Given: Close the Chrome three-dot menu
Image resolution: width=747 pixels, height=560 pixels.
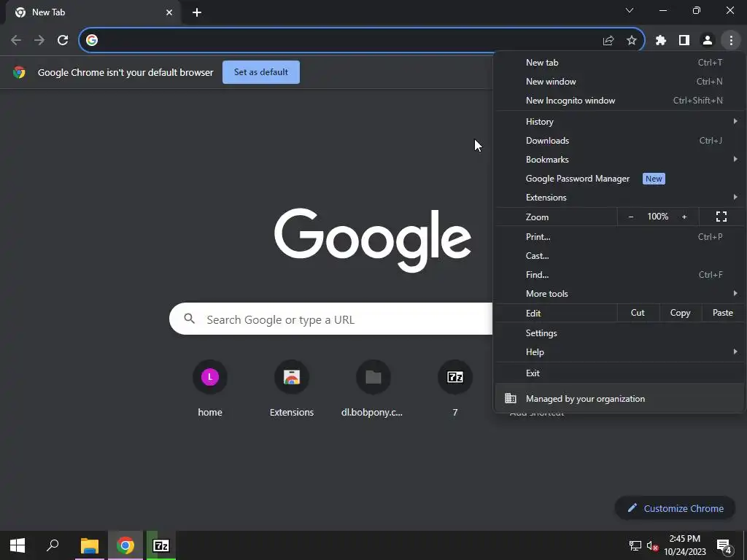Looking at the screenshot, I should tap(731, 41).
